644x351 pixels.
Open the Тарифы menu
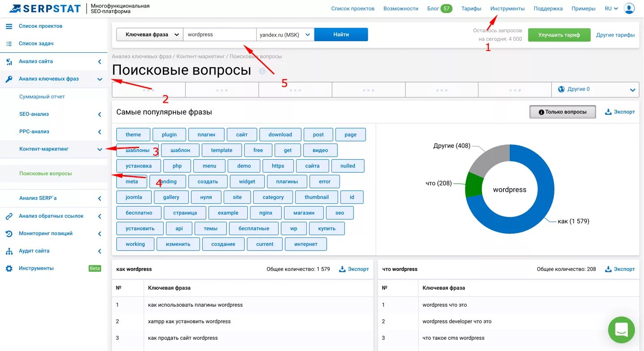(x=471, y=8)
